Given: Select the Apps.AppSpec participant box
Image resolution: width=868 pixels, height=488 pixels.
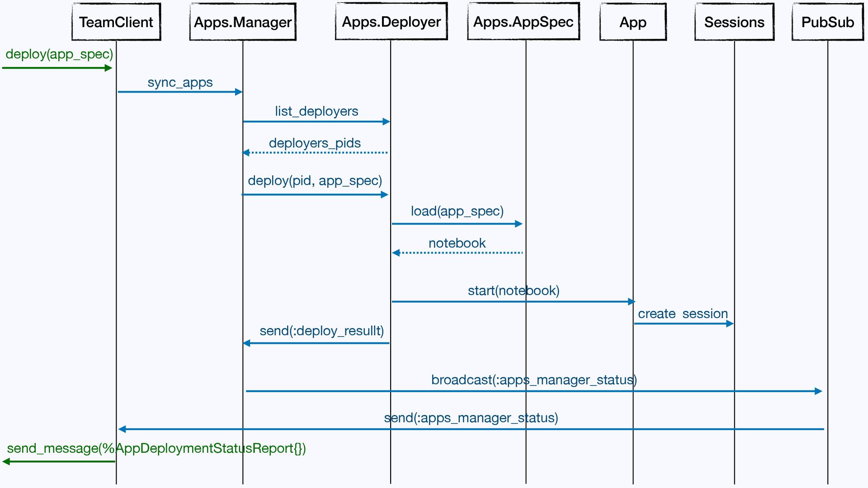Looking at the screenshot, I should pos(523,22).
